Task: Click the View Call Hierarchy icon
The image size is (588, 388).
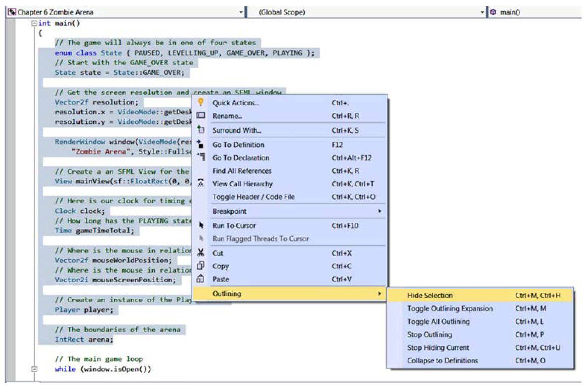Action: (201, 183)
